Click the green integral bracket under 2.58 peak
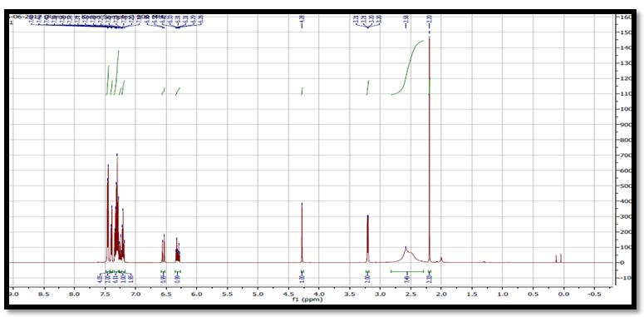This screenshot has height=317, width=644. (x=407, y=271)
